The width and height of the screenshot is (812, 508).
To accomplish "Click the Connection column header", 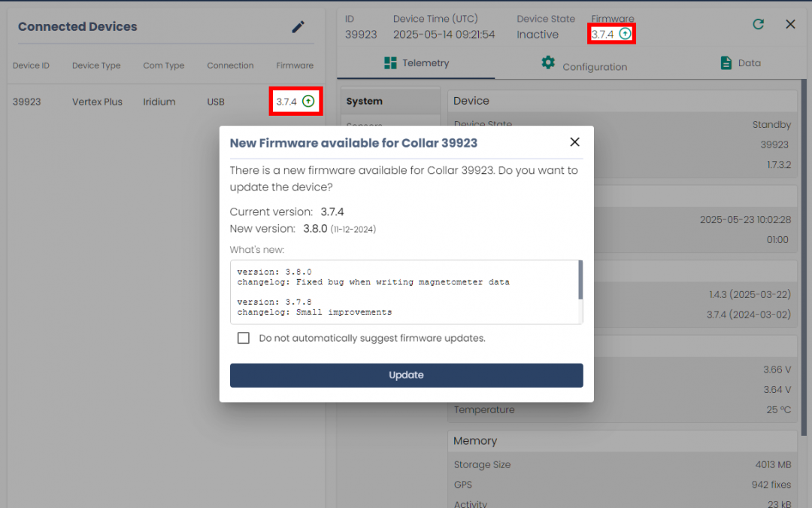I will pos(230,65).
